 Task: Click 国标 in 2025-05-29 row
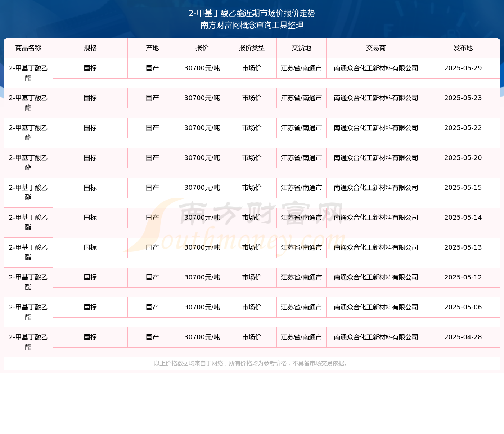point(90,68)
